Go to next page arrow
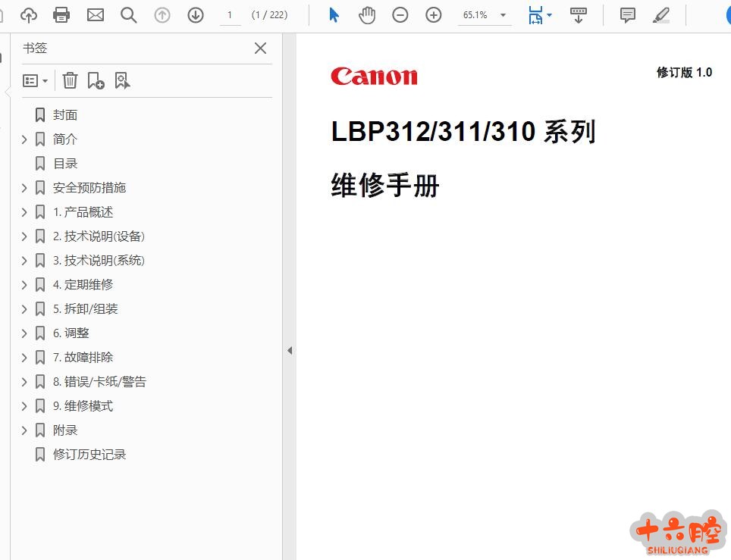 tap(196, 14)
